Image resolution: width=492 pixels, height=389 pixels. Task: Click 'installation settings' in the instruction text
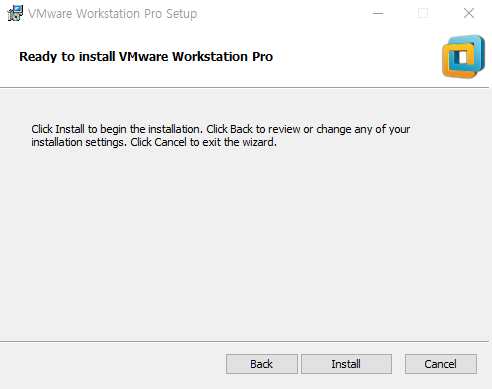79,142
